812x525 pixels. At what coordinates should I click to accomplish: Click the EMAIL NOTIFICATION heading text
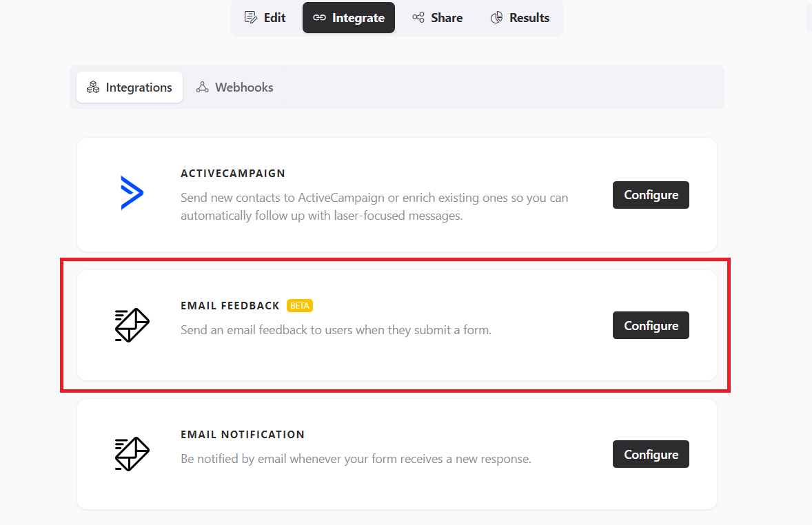click(x=243, y=435)
